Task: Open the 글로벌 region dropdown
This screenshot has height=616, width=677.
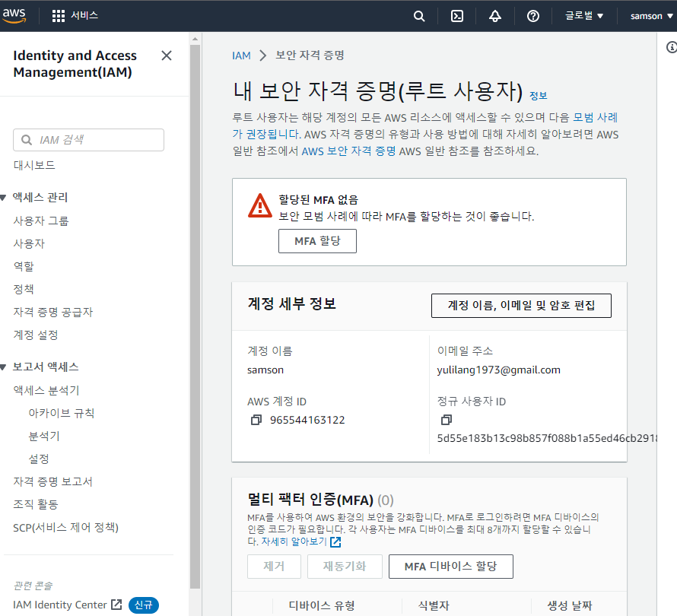Action: [583, 16]
